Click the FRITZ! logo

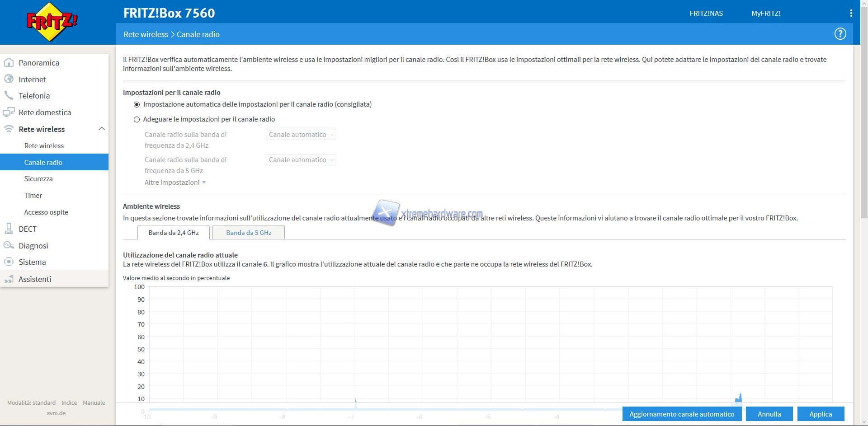pyautogui.click(x=52, y=22)
